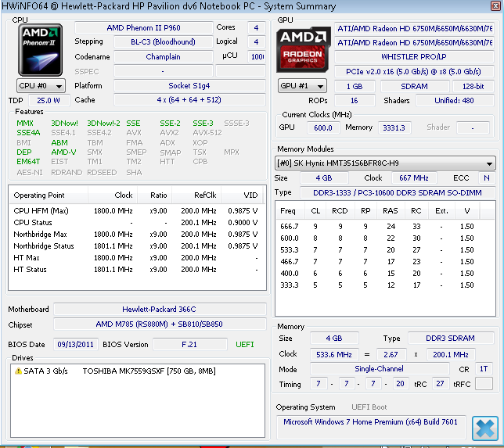Open the CPU #0 selector dropdown

(41, 86)
